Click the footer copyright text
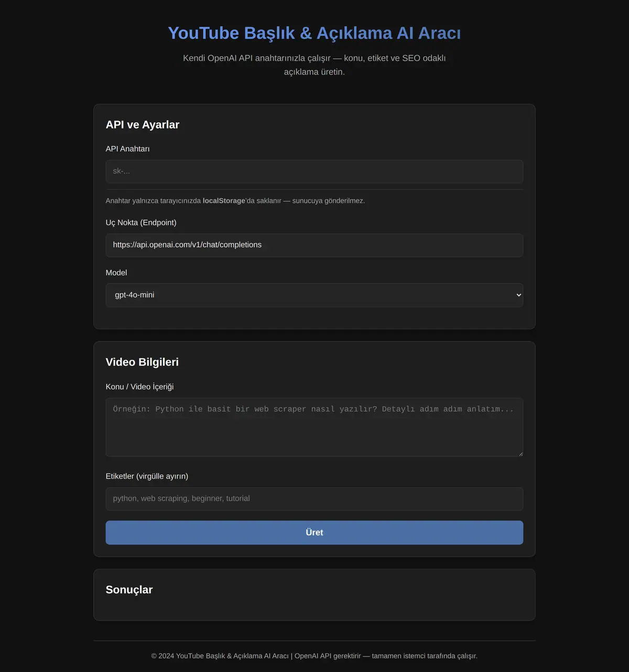 (x=314, y=656)
